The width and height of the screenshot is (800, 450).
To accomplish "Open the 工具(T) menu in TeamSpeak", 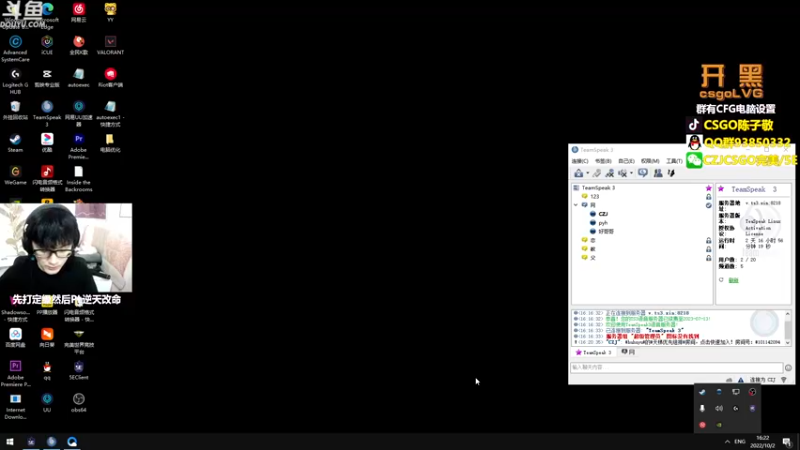I will click(x=674, y=161).
